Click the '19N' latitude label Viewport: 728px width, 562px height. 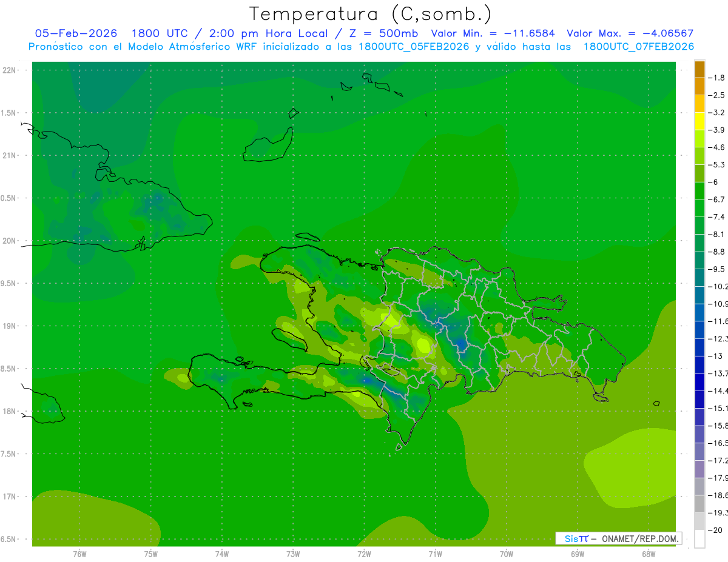(x=10, y=326)
